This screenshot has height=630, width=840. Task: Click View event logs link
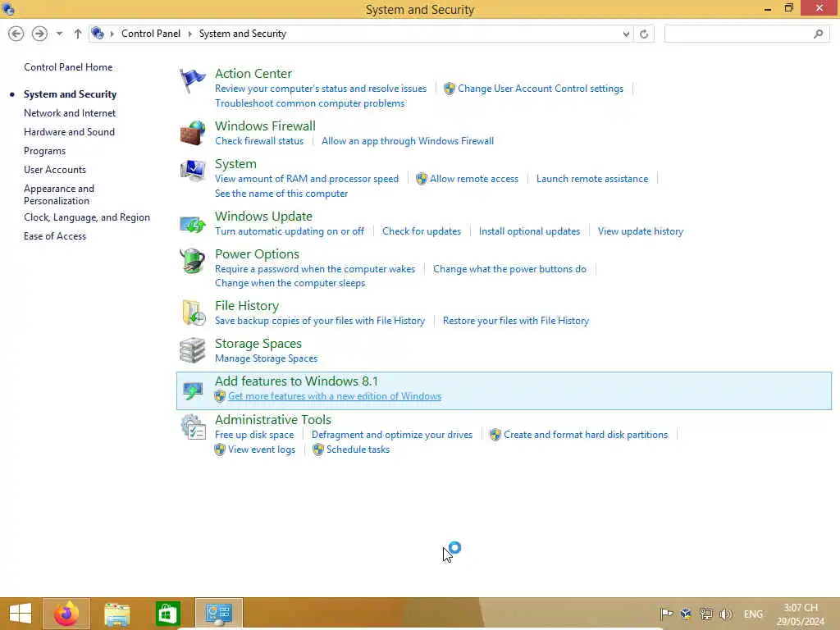click(262, 450)
